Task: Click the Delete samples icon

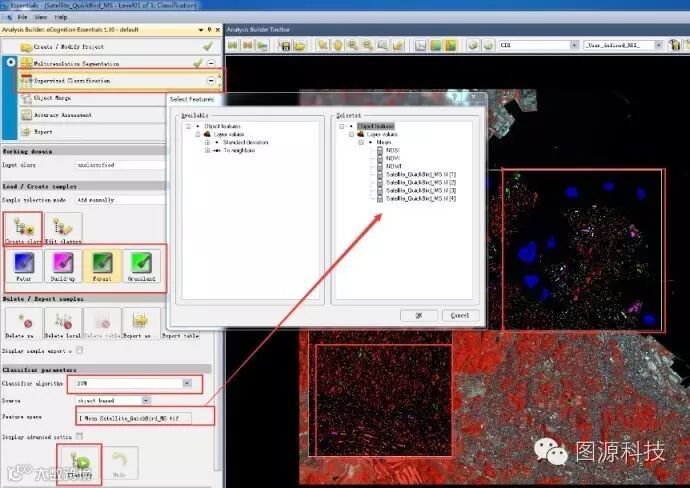Action: pyautogui.click(x=24, y=323)
